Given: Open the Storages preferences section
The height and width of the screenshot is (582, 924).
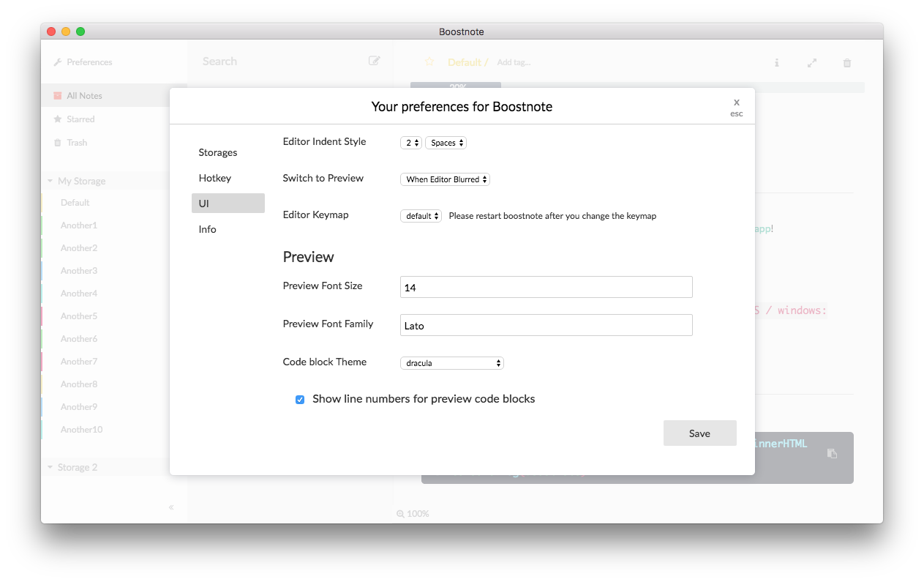Looking at the screenshot, I should 217,152.
